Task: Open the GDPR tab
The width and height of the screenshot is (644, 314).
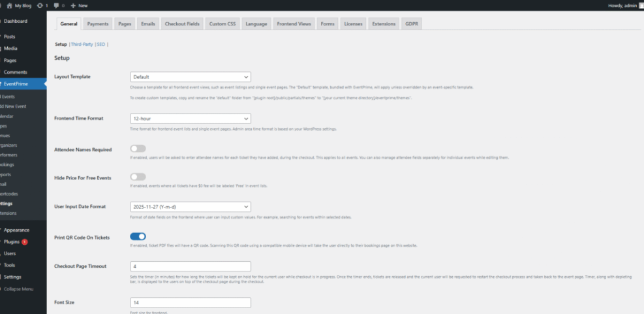Action: click(412, 24)
